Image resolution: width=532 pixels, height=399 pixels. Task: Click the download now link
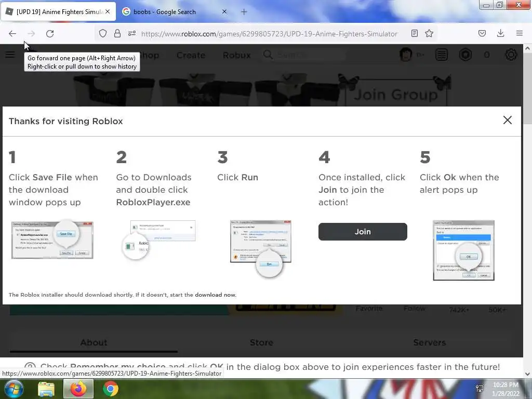pos(216,295)
